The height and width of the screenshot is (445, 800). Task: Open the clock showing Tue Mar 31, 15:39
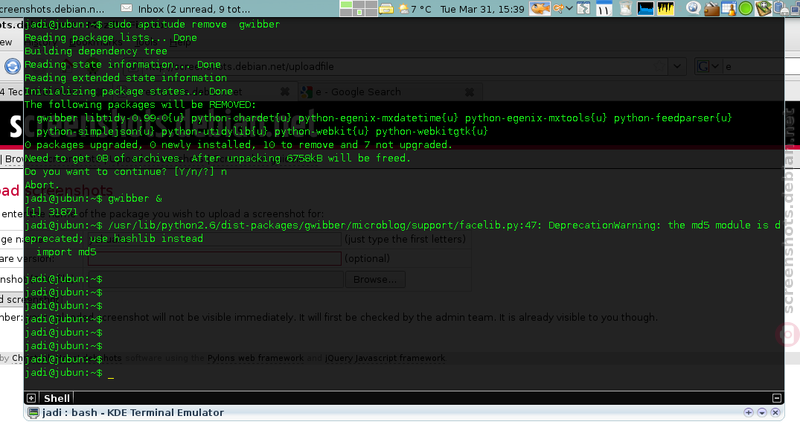tap(482, 9)
